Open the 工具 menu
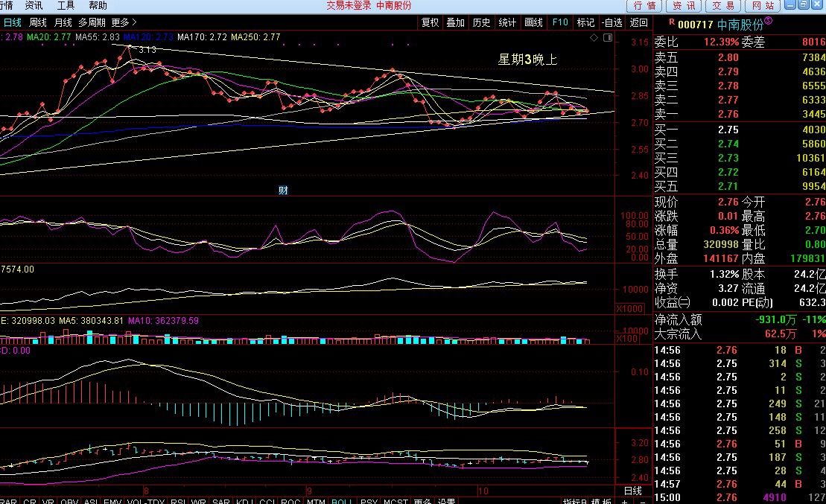This screenshot has width=826, height=504. [x=66, y=5]
